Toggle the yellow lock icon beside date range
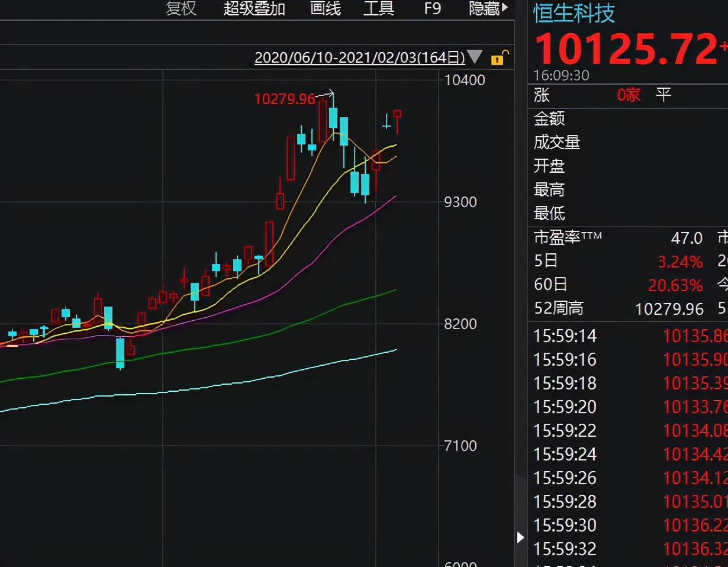 pos(498,59)
